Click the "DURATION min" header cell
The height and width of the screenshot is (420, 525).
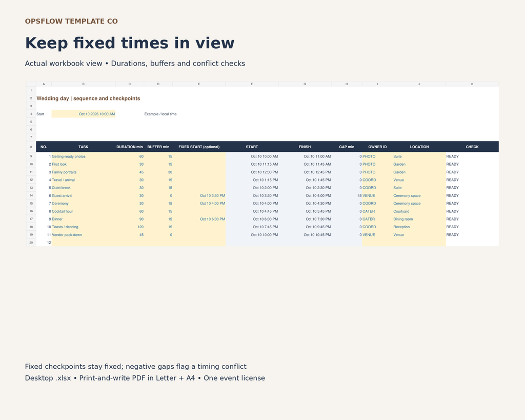pyautogui.click(x=130, y=147)
